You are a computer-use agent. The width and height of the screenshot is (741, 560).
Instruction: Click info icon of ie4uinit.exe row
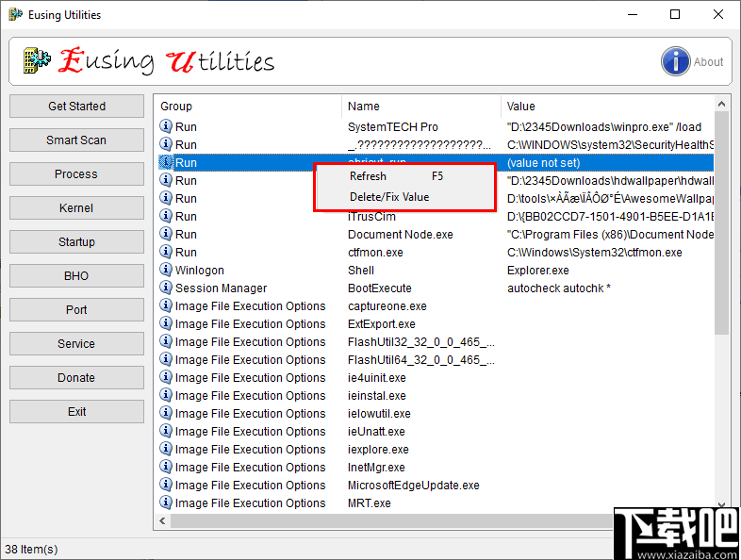point(165,378)
